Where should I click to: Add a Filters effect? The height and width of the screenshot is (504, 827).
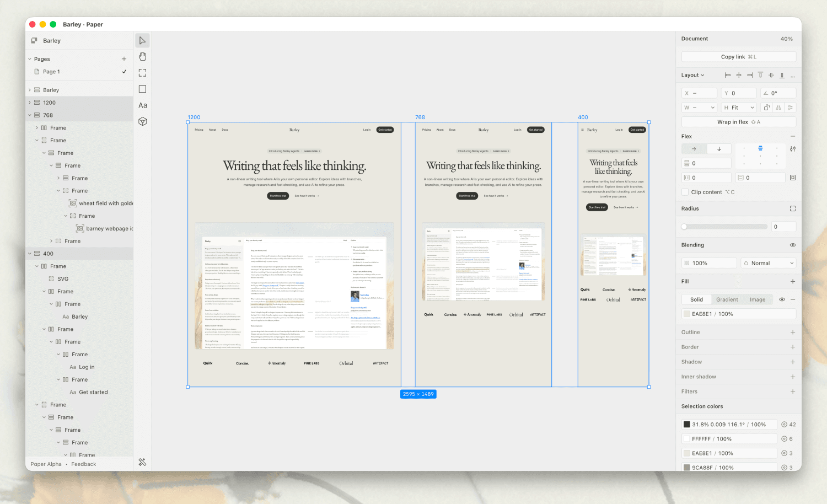(793, 392)
